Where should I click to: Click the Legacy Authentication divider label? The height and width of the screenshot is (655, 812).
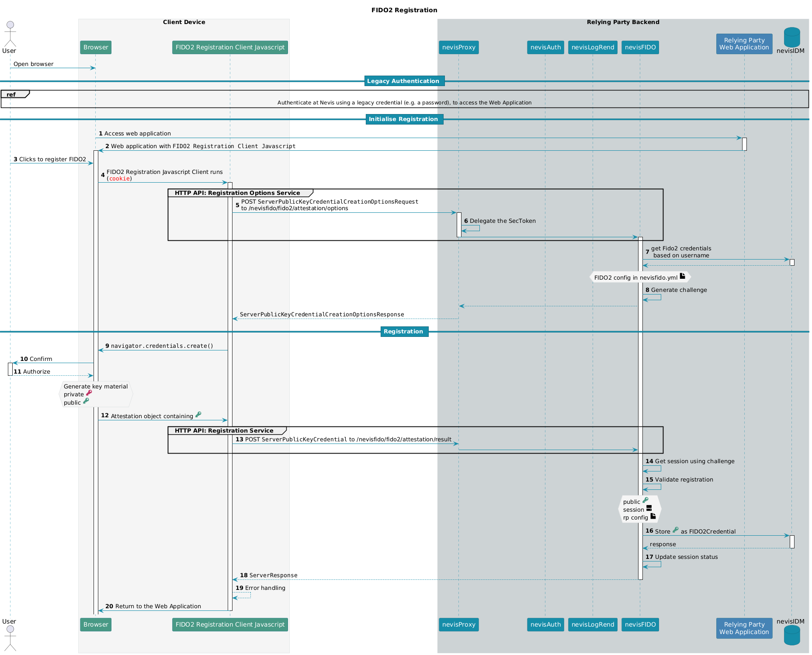tap(404, 81)
